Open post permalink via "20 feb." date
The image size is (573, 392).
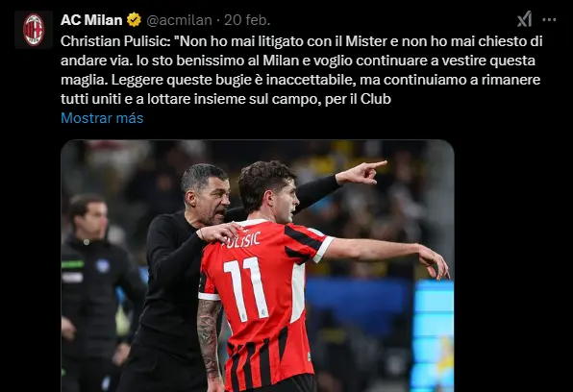click(247, 20)
